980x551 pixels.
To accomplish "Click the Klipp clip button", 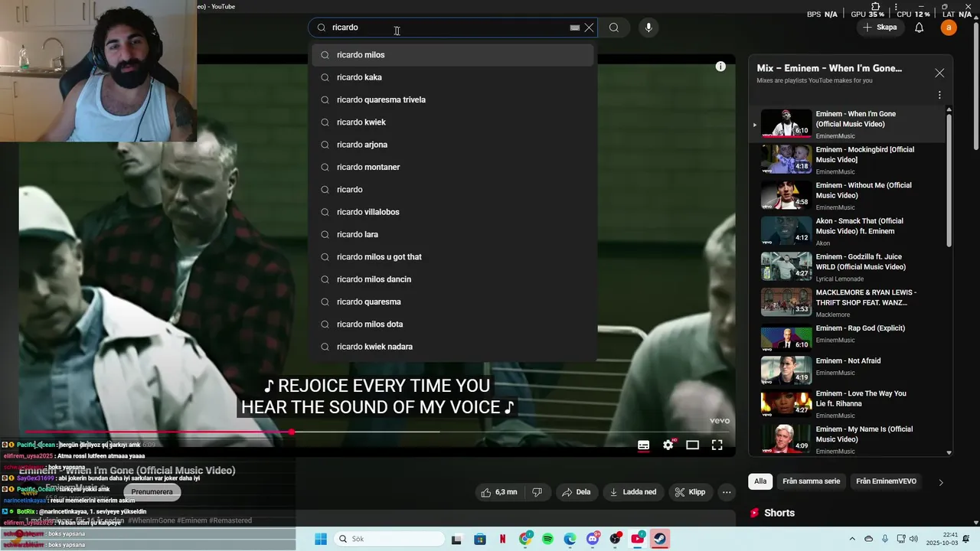I will pos(690,492).
